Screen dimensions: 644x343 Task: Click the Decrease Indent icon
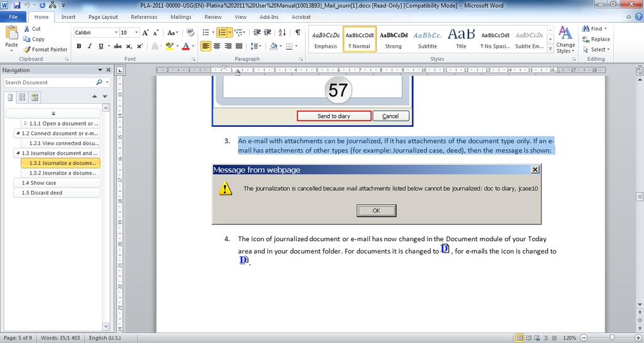point(257,33)
